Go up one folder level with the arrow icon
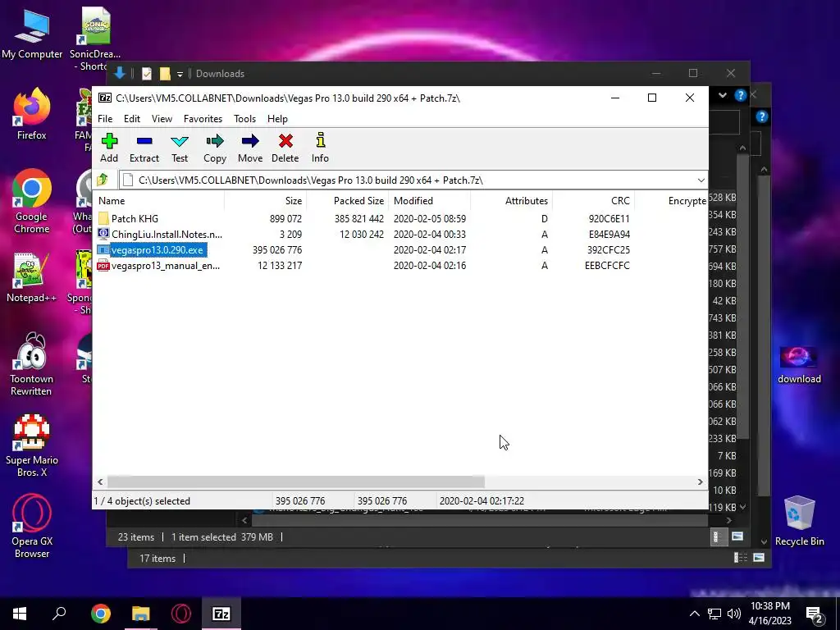The image size is (840, 630). point(103,180)
